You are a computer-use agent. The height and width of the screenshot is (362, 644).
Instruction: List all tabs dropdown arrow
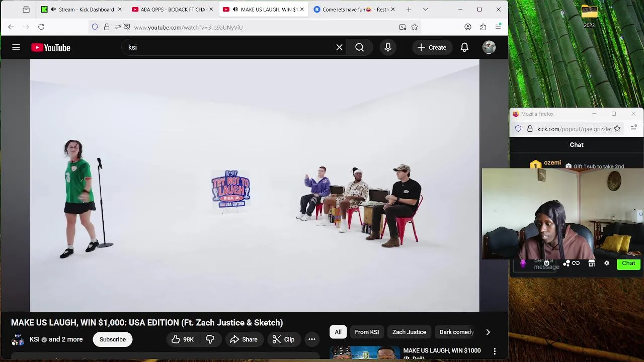tap(426, 9)
